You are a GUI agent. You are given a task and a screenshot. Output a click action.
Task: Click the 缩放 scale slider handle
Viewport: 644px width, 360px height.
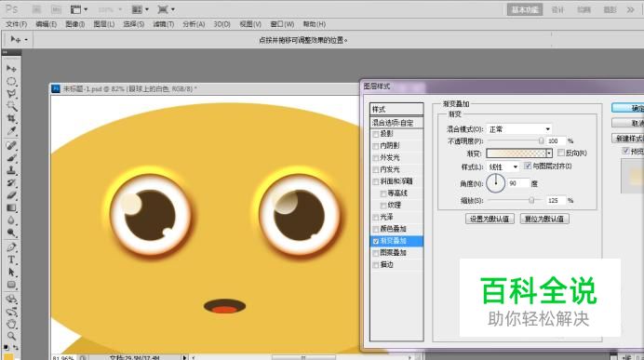pyautogui.click(x=531, y=200)
